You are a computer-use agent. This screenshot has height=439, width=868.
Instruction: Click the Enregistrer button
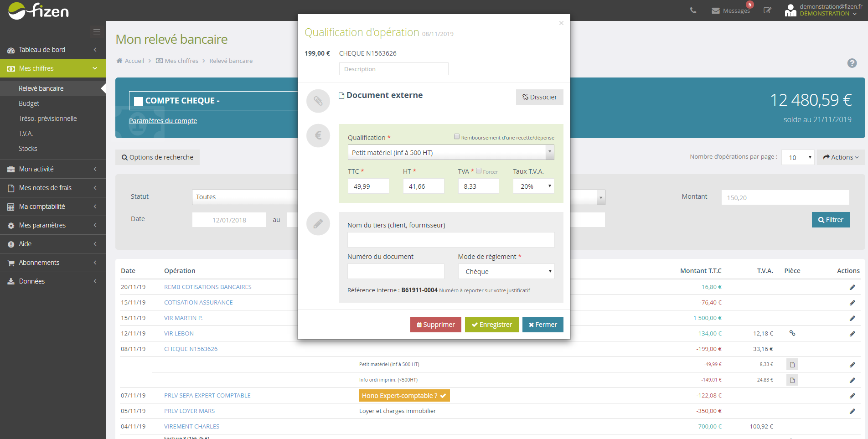[491, 325]
